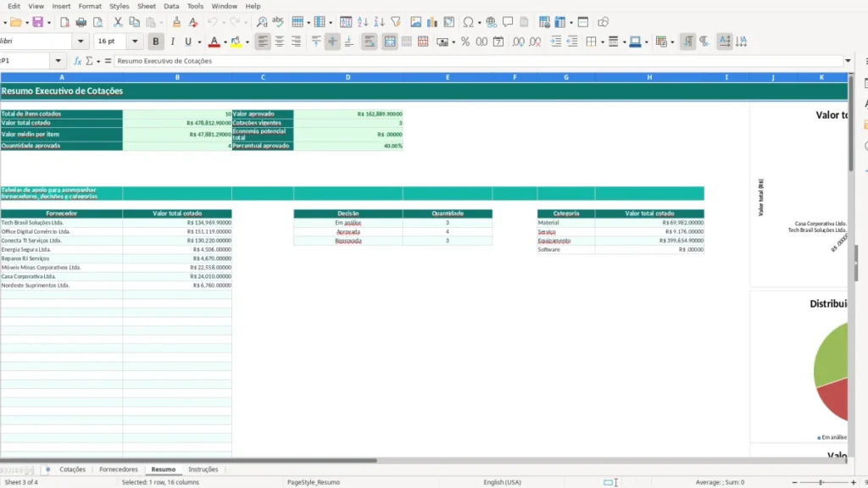Print the document using the printer icon

click(x=81, y=22)
